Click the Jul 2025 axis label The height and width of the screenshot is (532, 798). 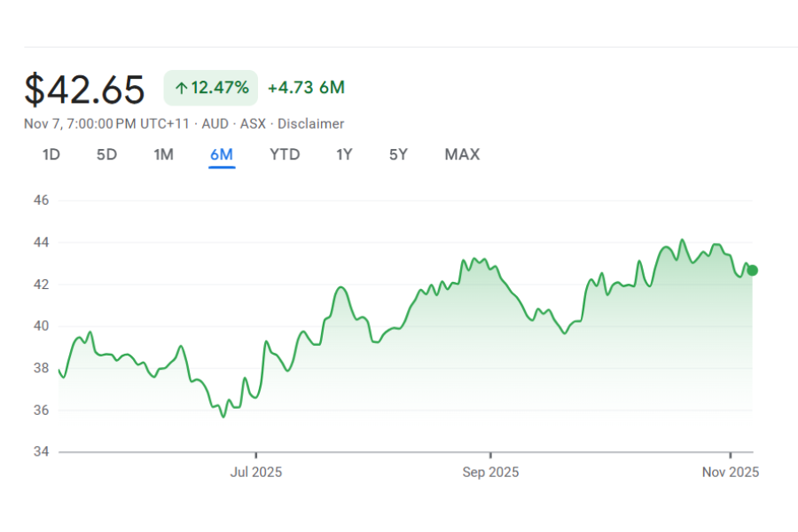pos(256,473)
